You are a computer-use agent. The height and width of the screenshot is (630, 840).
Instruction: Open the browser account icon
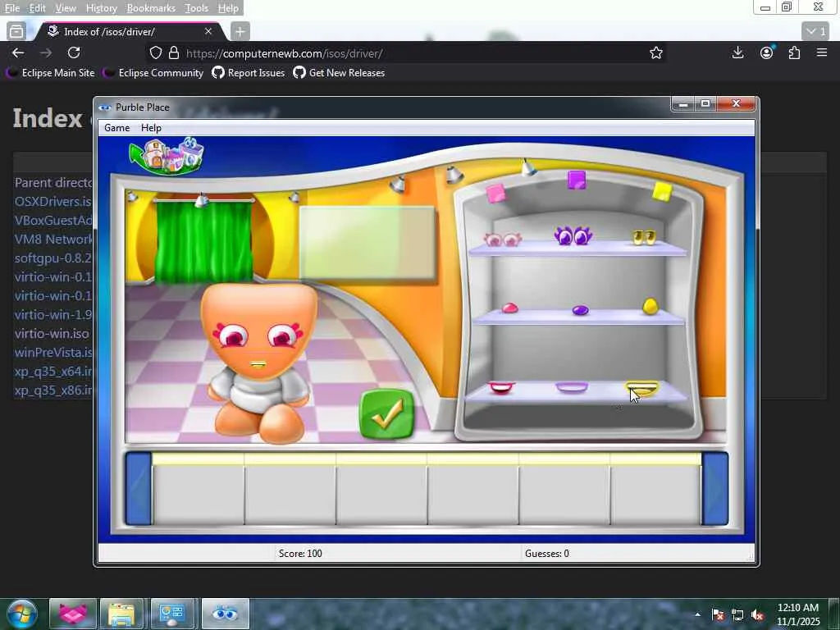(x=767, y=52)
